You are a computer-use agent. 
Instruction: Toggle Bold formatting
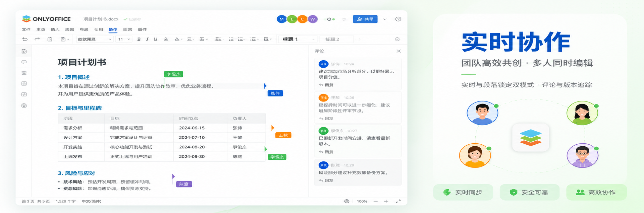(139, 39)
